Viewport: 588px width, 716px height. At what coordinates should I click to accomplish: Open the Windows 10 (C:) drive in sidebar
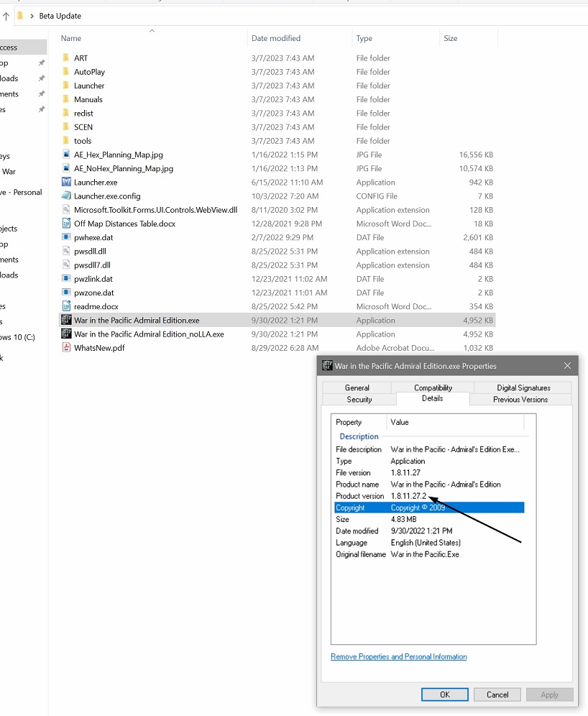[17, 337]
